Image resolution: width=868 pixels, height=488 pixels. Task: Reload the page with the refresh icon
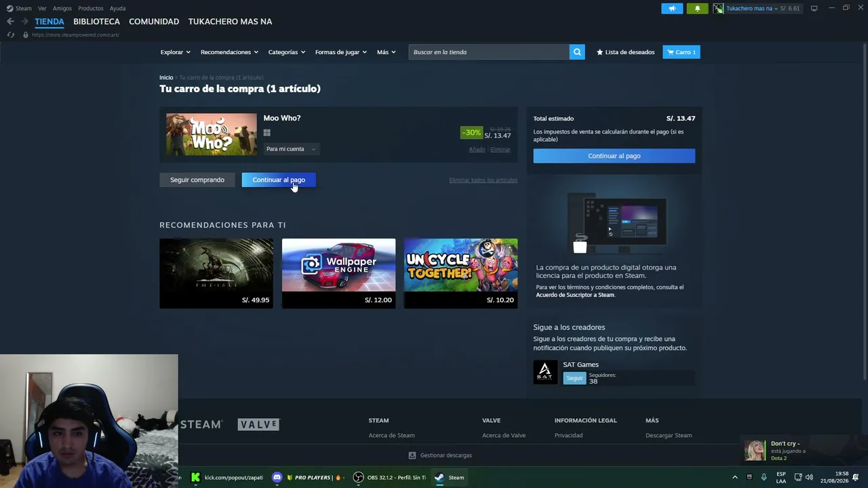[x=11, y=35]
